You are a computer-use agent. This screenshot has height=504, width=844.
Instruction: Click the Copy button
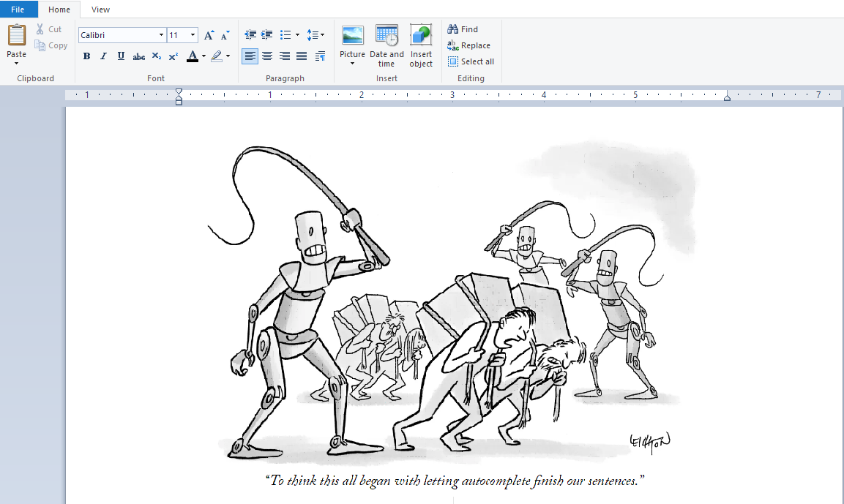(51, 46)
